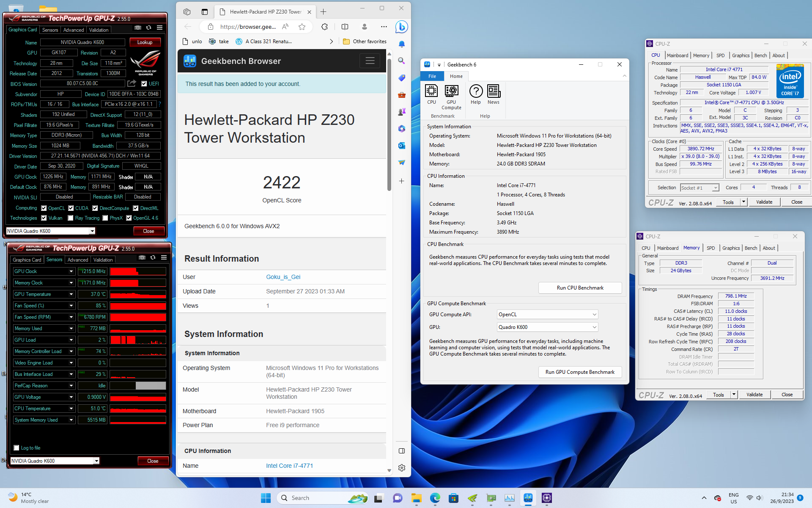Screen dimensions: 812x508
Task: Toggle PhysX checkbox in GPU-Z
Action: 105,218
